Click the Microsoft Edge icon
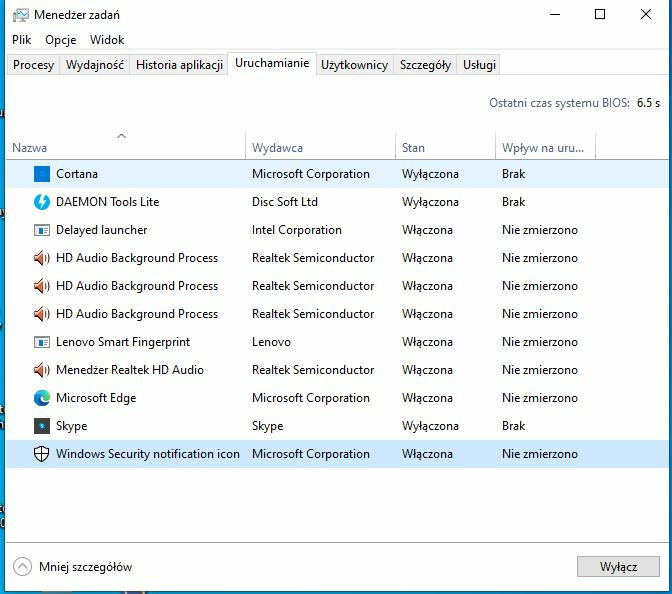672x594 pixels. pyautogui.click(x=42, y=398)
